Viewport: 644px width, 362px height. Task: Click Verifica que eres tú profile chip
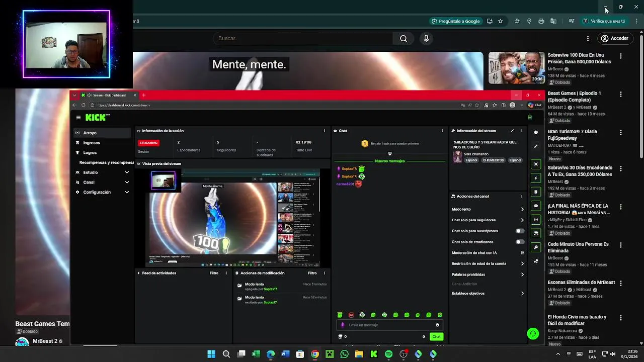point(604,21)
